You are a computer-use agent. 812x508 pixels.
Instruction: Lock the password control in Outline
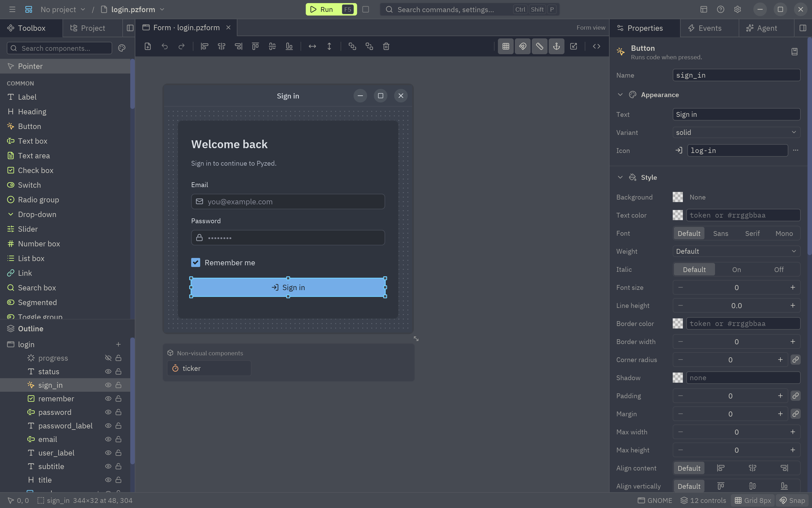point(118,412)
